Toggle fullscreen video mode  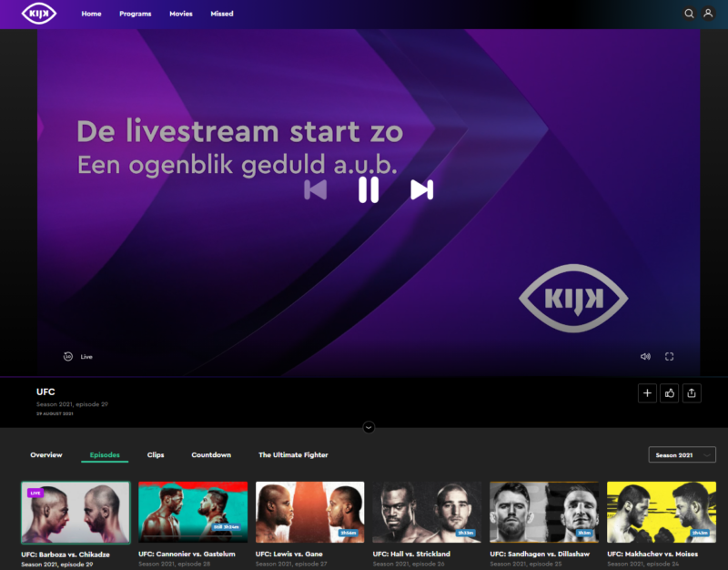pos(671,356)
